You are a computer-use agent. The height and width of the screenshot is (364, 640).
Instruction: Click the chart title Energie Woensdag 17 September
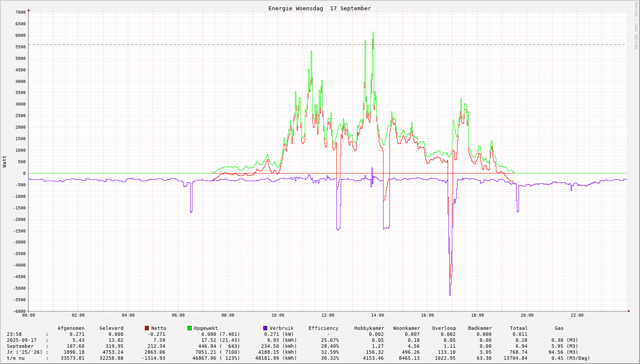(x=319, y=9)
